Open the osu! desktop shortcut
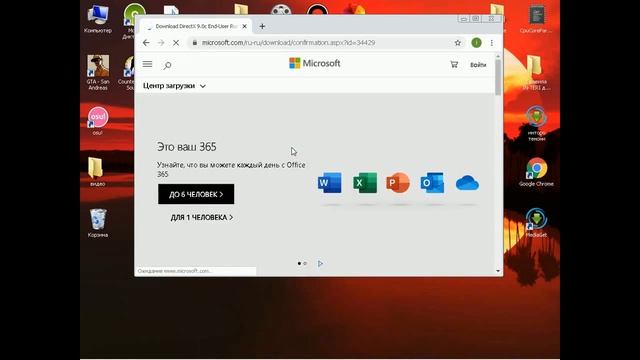The image size is (640, 360). (x=98, y=121)
